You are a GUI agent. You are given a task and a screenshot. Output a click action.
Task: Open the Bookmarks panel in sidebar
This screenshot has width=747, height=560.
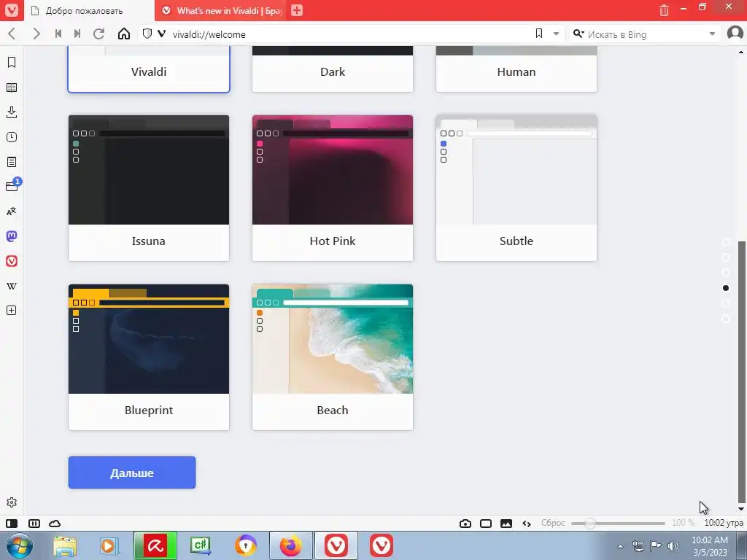[x=12, y=63]
